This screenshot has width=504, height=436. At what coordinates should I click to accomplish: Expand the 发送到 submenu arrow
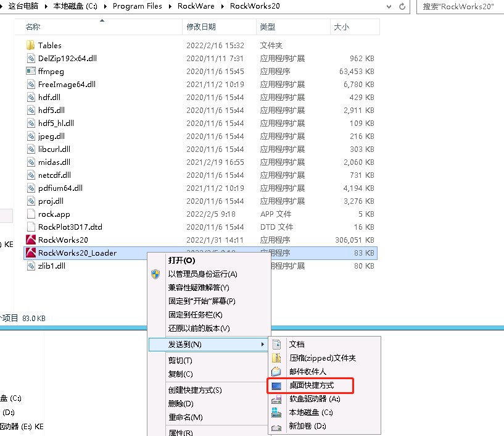(x=263, y=345)
